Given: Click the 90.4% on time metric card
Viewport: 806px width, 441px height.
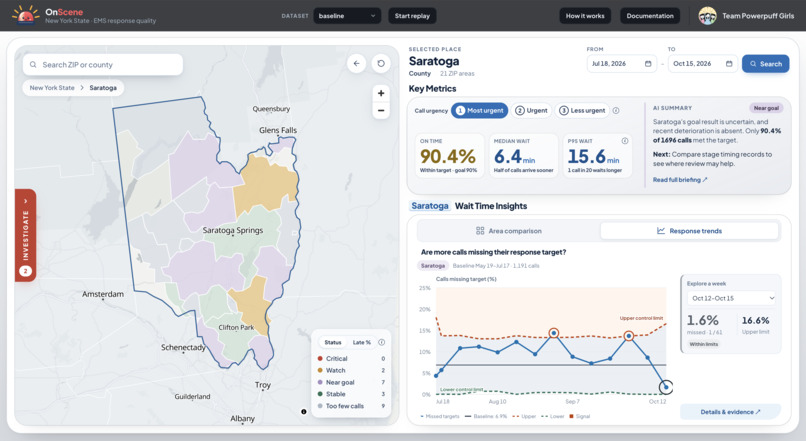Looking at the screenshot, I should coord(449,156).
